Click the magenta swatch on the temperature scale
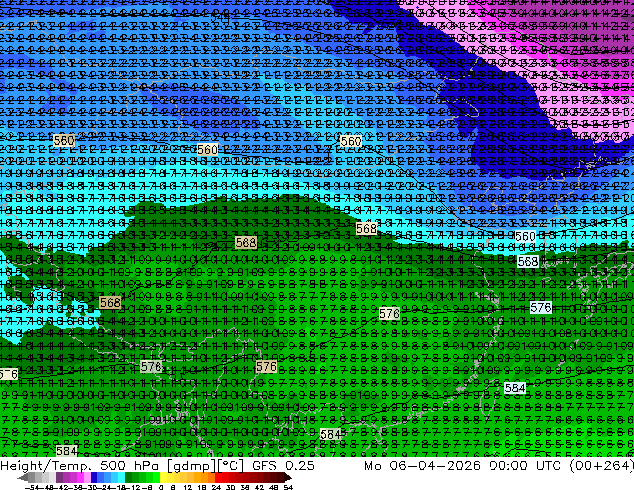 click(80, 477)
